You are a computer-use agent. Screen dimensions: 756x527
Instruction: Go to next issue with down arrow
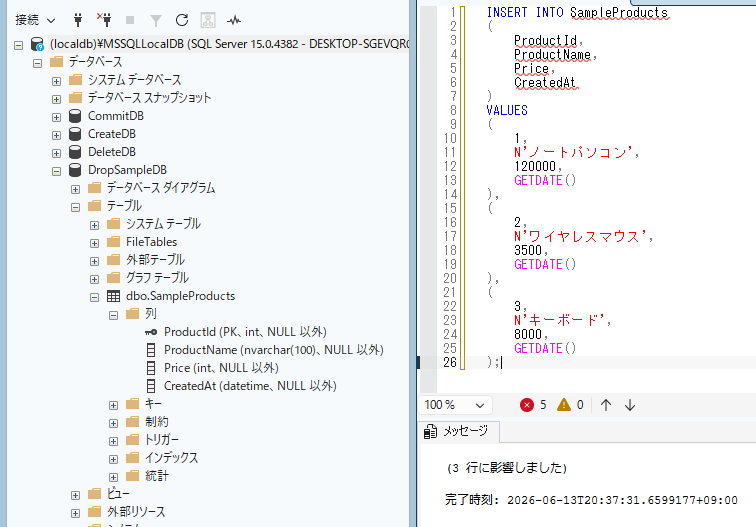pos(630,405)
